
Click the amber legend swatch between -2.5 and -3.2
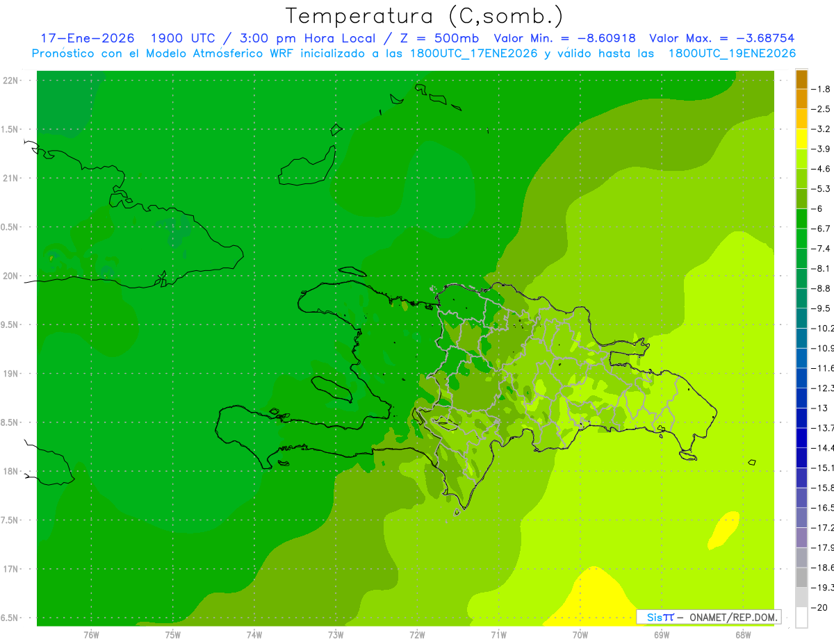(801, 119)
